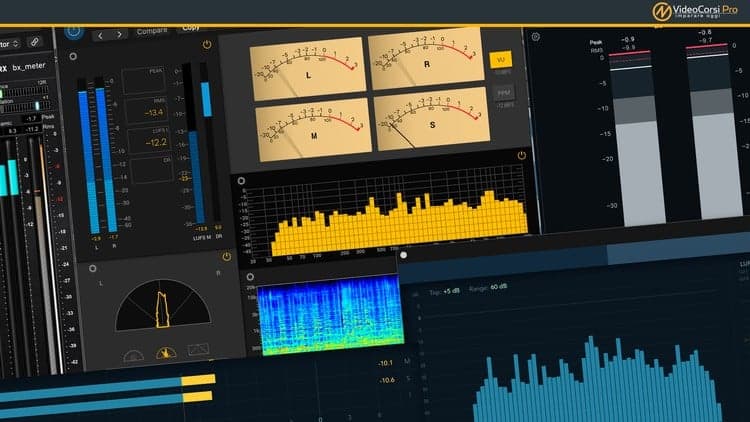Click the right gray Peak/RMS level bar
Viewport: 750px width, 422px height.
pos(716,133)
